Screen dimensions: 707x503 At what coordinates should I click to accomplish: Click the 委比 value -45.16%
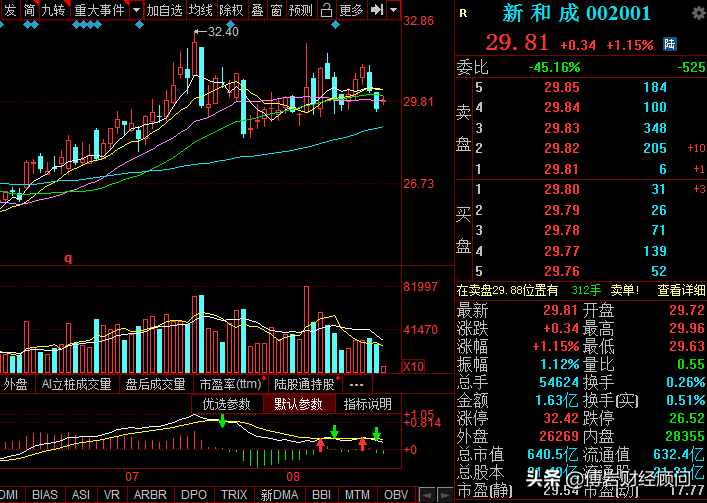[x=554, y=68]
